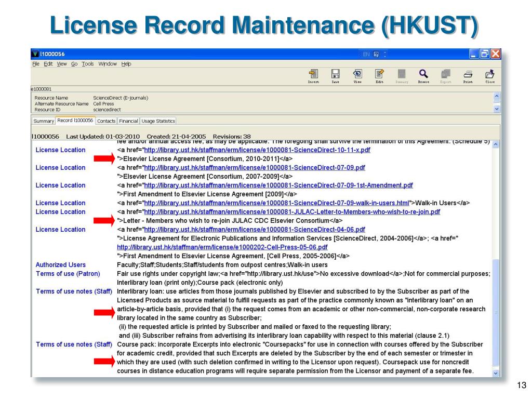Screen dimensions: 532x399
Task: Click the Last Updated: 01-03-2010 text
Action: 103,137
